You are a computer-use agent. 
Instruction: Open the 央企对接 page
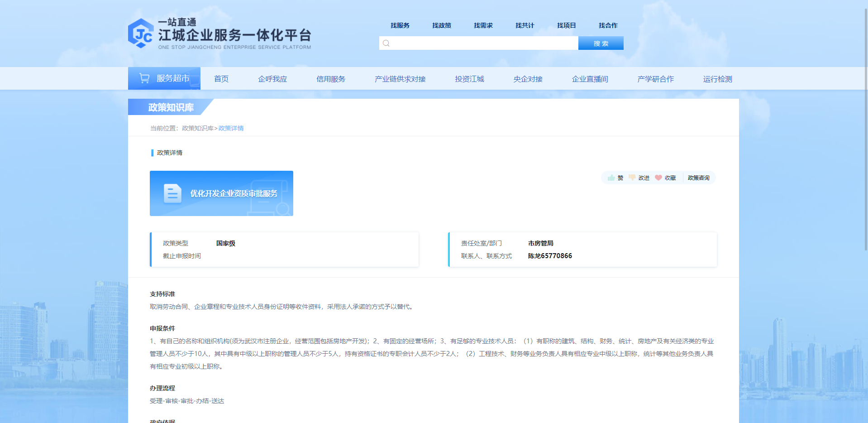pos(528,78)
